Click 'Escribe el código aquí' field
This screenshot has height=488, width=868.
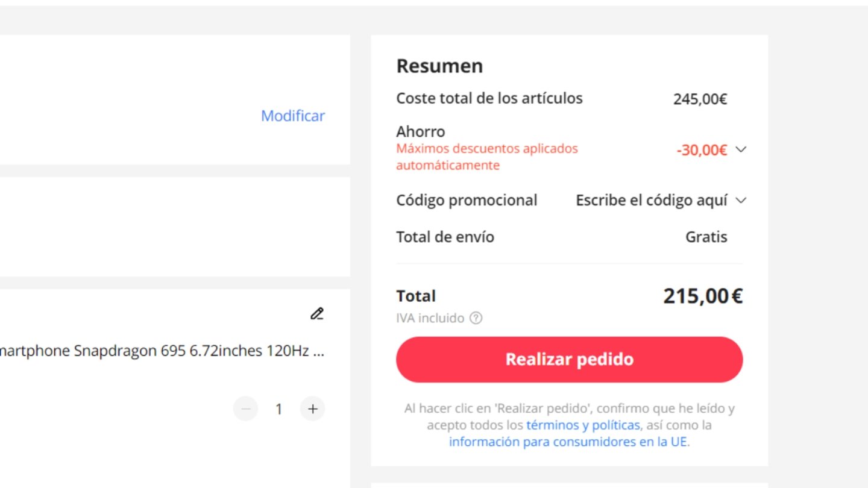(652, 200)
